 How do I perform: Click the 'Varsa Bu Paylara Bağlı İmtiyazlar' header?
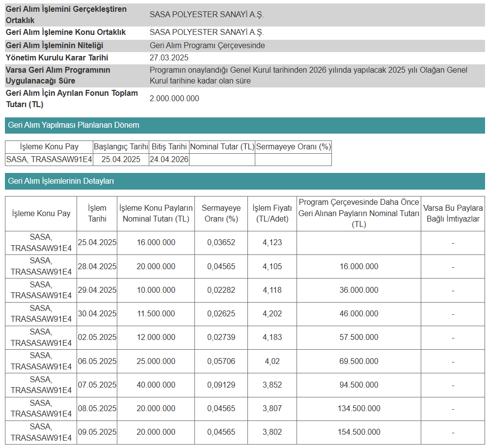[x=453, y=213]
